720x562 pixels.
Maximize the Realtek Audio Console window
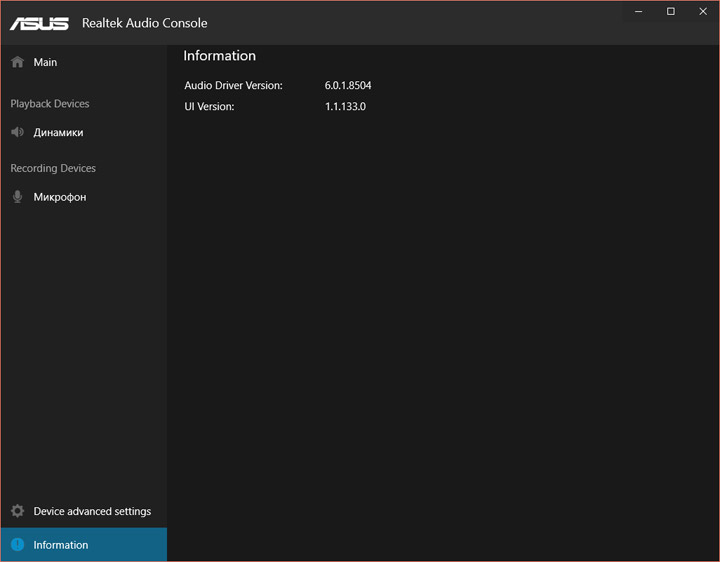tap(670, 11)
